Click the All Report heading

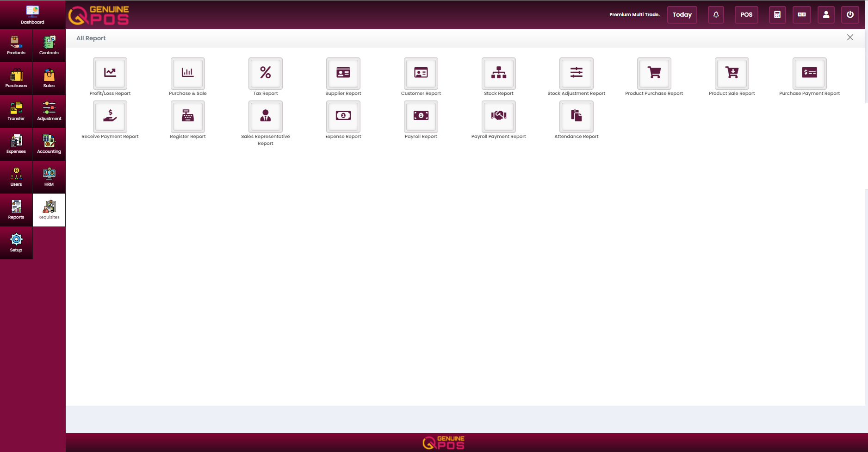91,38
